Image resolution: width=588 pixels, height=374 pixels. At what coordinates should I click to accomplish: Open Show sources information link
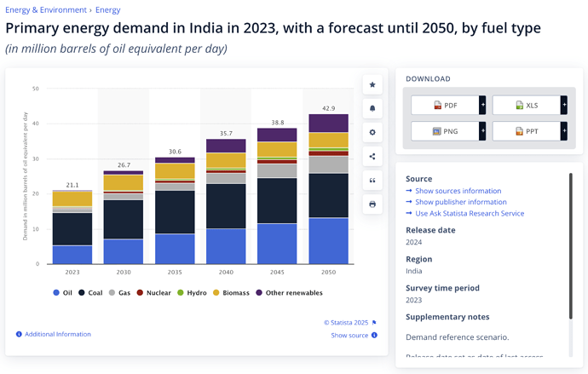458,191
